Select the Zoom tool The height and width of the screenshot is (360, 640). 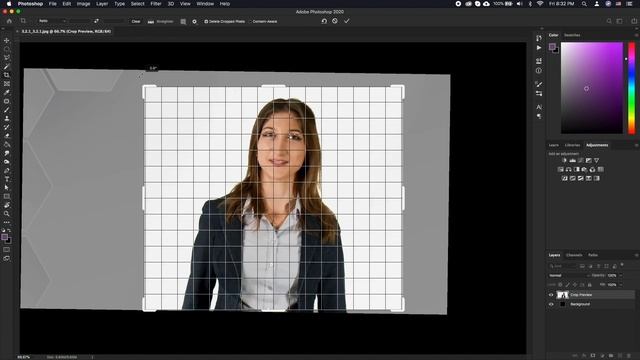(x=7, y=213)
